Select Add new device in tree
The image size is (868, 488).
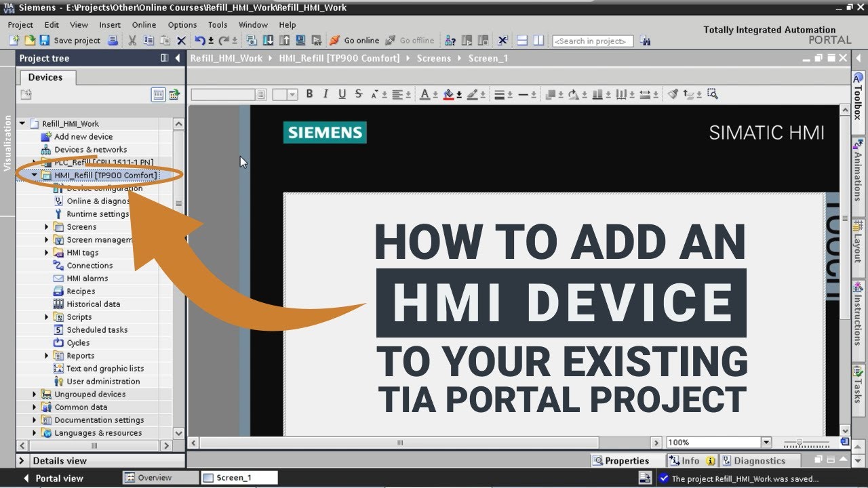pos(83,137)
